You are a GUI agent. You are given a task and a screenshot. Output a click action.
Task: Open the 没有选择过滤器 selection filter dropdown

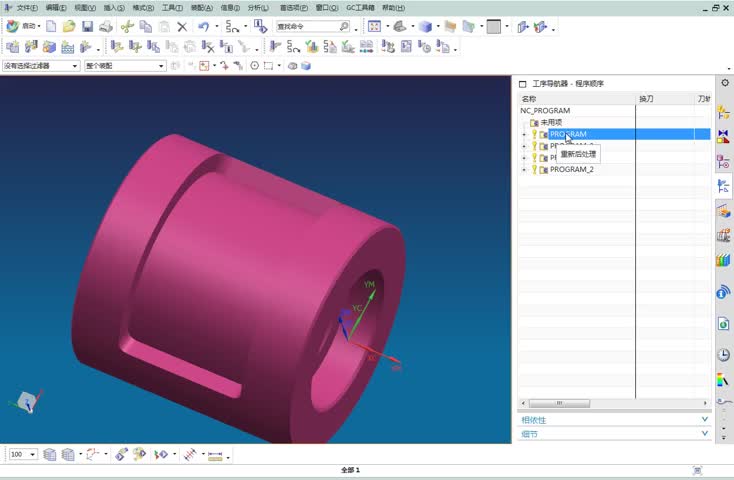40,66
